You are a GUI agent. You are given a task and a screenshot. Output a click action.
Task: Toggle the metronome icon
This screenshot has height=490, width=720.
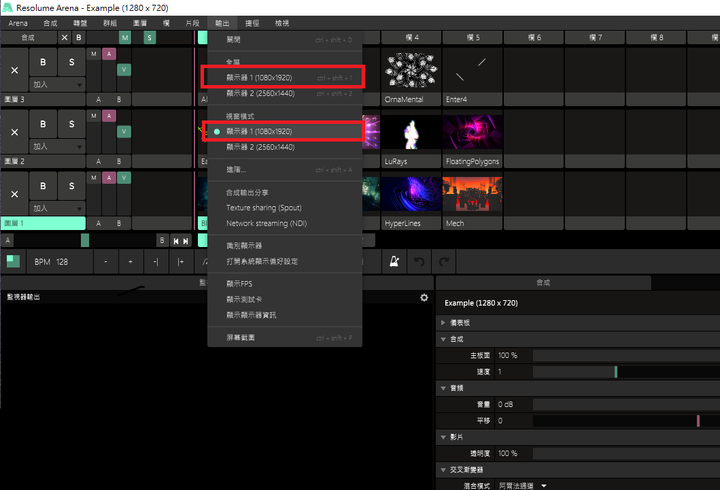[x=394, y=262]
